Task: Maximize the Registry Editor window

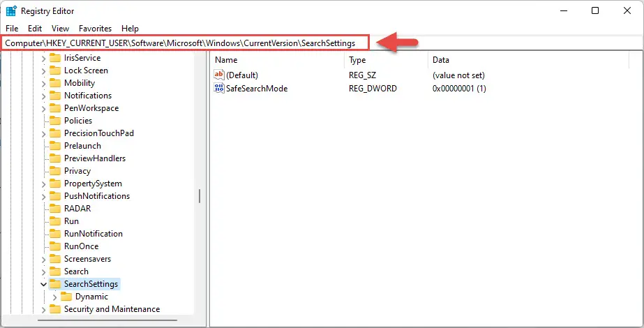Action: (x=594, y=10)
